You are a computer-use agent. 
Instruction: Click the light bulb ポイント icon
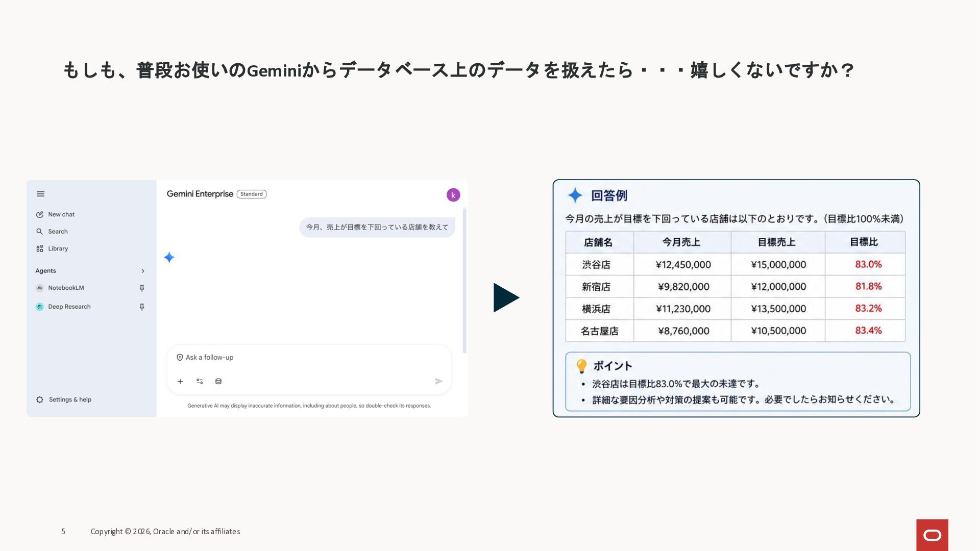pos(581,366)
